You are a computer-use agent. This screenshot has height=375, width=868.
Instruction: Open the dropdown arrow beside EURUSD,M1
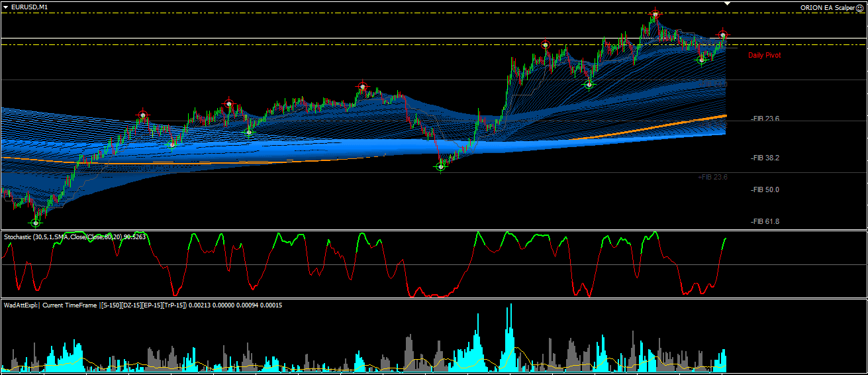5,7
